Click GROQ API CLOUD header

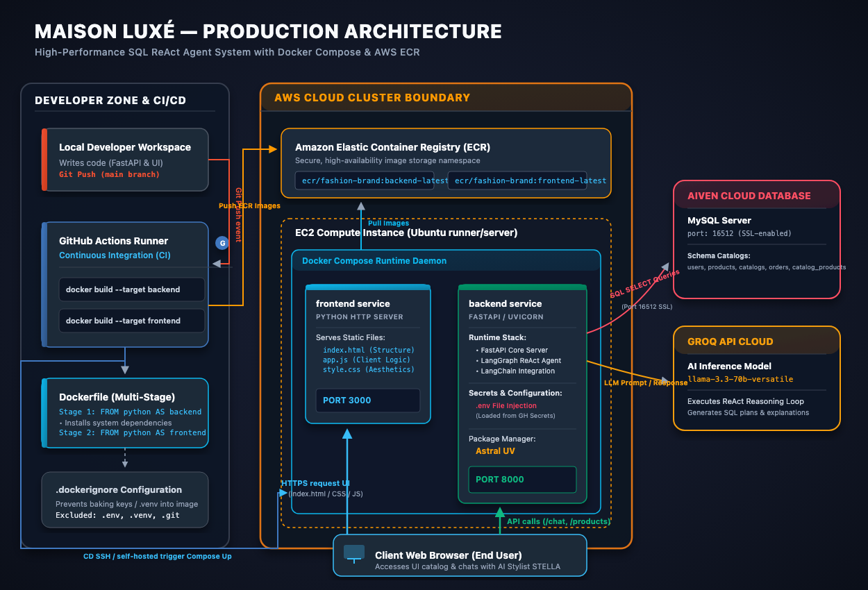click(x=730, y=342)
